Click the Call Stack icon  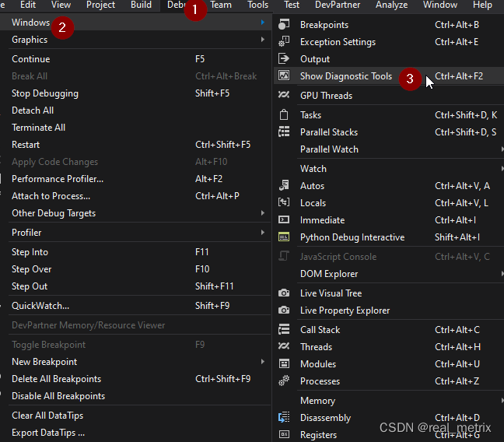[x=284, y=329]
